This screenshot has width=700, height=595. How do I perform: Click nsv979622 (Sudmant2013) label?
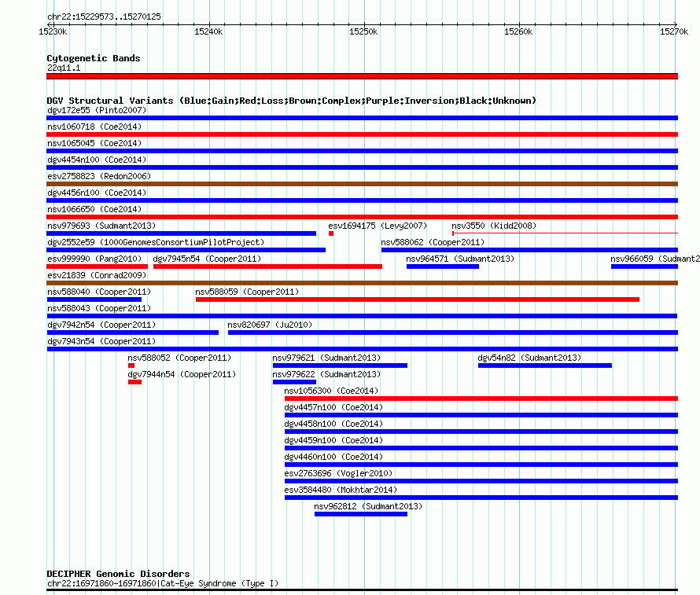coord(326,374)
